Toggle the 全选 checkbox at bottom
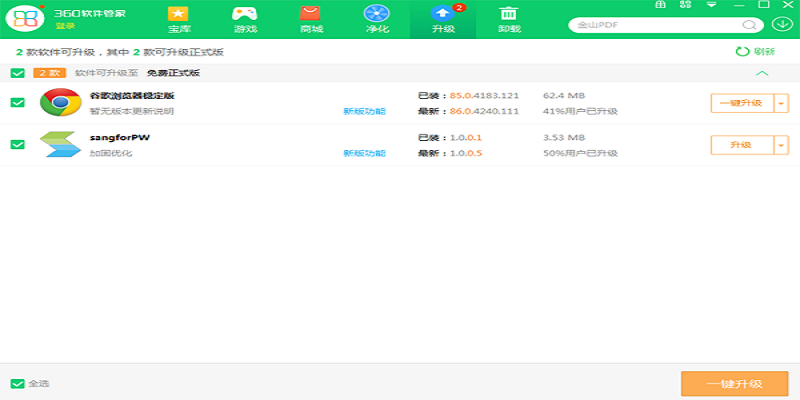The height and width of the screenshot is (400, 800). tap(17, 384)
